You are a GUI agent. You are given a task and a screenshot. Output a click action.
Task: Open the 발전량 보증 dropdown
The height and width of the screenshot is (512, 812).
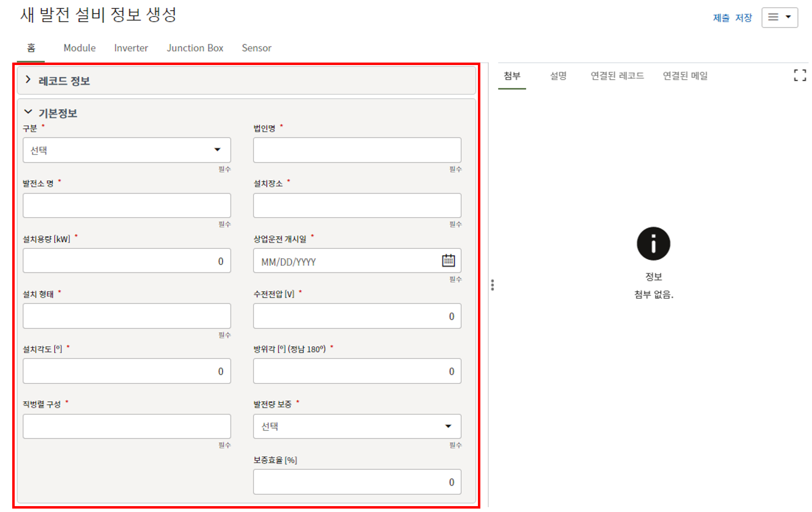[x=357, y=426]
